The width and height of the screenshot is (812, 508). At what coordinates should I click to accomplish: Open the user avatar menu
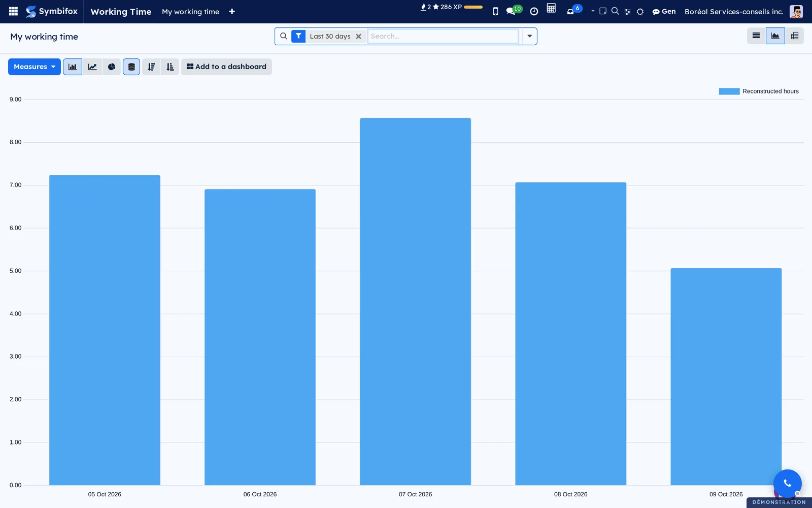pos(796,12)
